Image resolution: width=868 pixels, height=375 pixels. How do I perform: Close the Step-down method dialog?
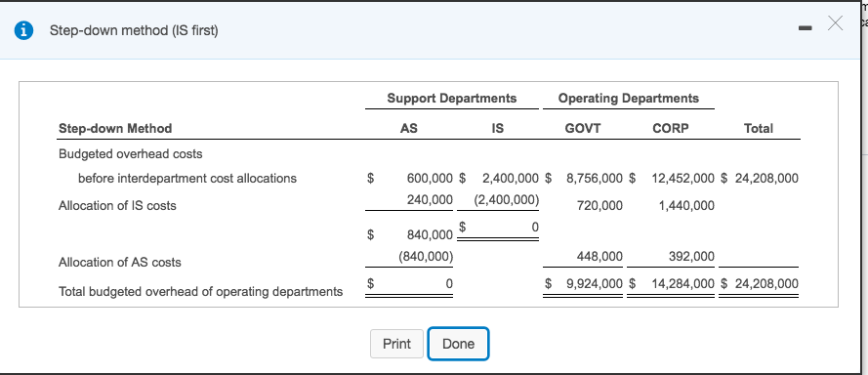[835, 23]
